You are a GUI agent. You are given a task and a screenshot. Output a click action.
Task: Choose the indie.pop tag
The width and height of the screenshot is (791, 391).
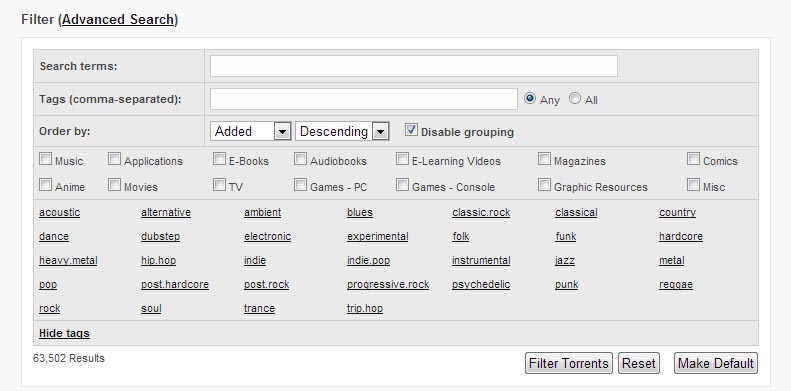(368, 261)
